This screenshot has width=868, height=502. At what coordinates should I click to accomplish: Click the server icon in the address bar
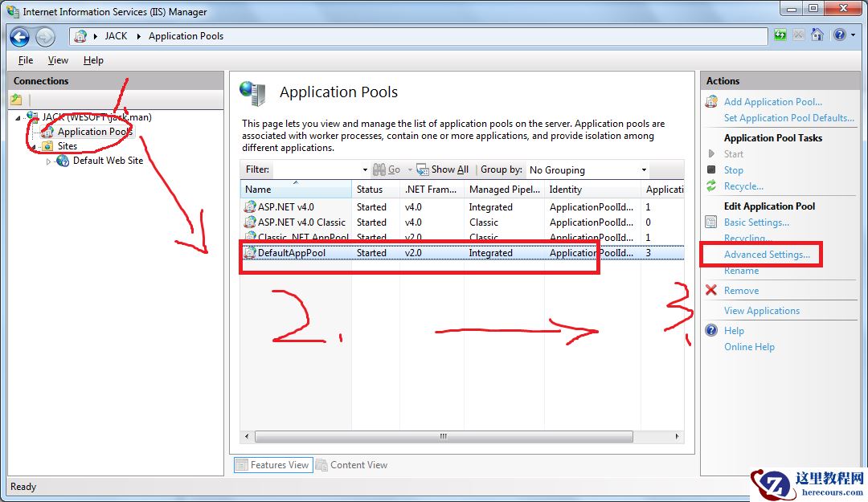pyautogui.click(x=81, y=36)
